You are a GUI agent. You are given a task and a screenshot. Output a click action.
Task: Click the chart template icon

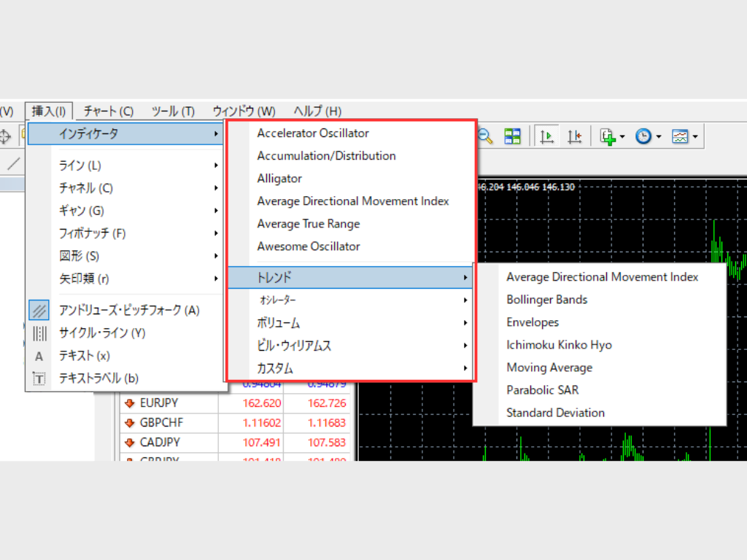(680, 136)
